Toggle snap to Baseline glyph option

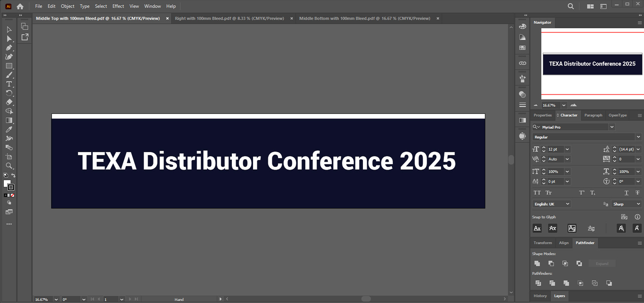(x=537, y=228)
